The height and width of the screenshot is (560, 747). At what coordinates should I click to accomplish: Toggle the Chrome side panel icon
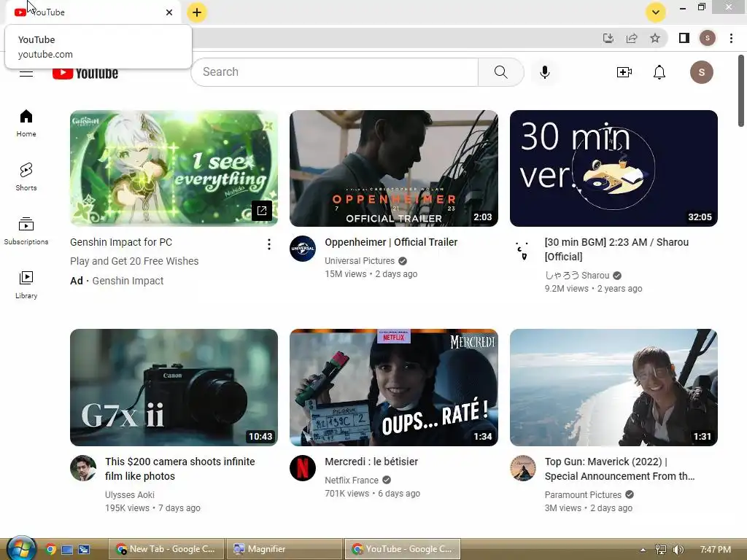(684, 38)
